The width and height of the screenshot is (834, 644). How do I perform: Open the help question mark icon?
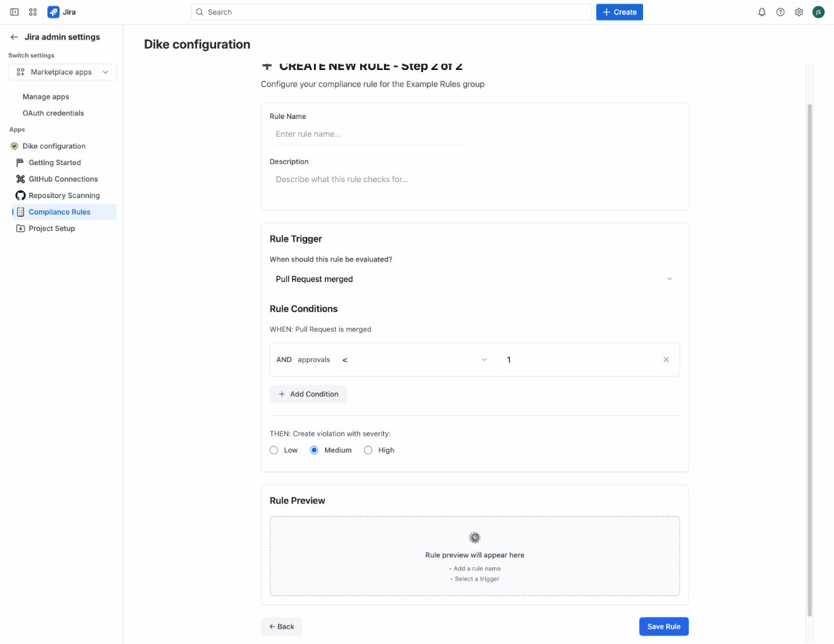pos(780,12)
